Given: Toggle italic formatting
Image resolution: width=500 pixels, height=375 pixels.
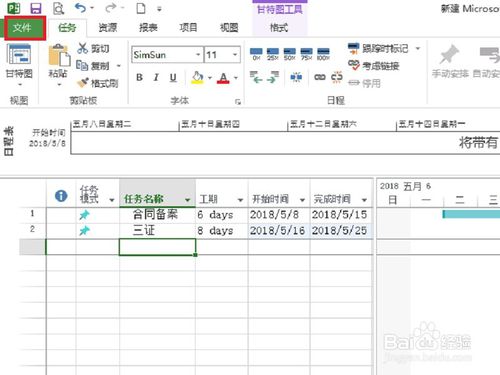Looking at the screenshot, I should (156, 78).
